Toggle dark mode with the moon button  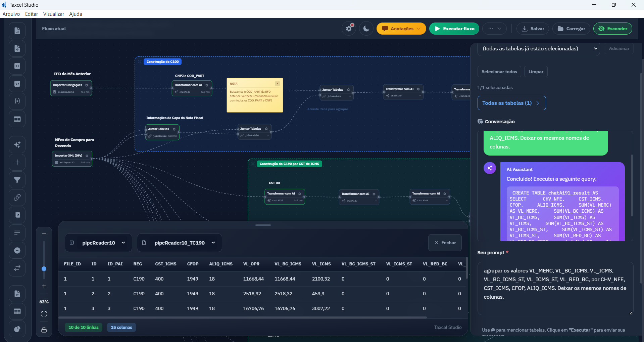366,29
